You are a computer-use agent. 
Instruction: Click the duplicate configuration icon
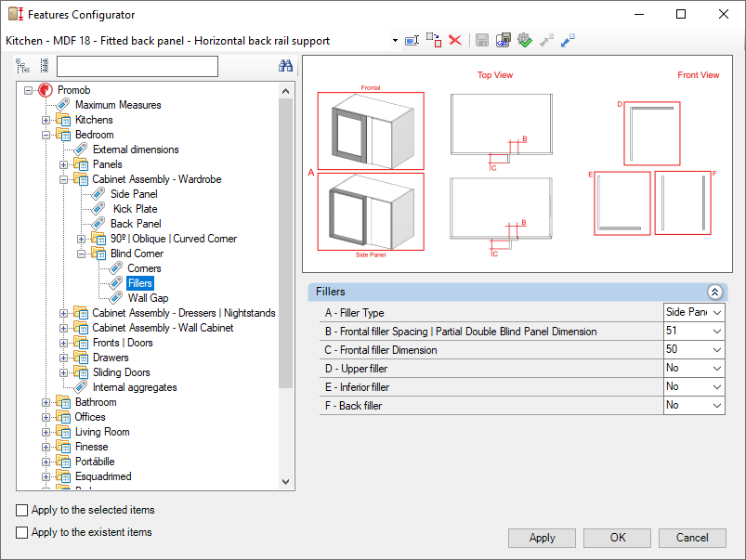[434, 41]
